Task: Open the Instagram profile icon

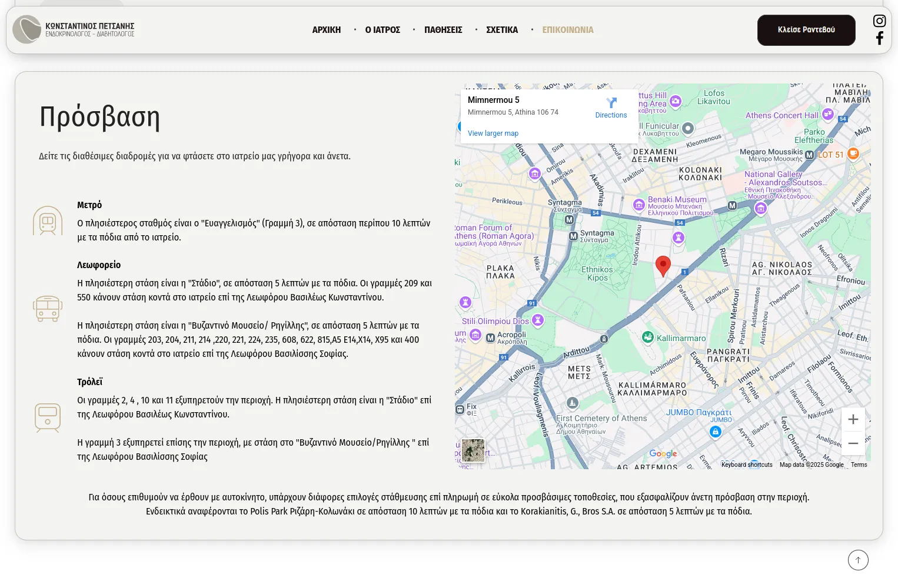Action: [879, 21]
